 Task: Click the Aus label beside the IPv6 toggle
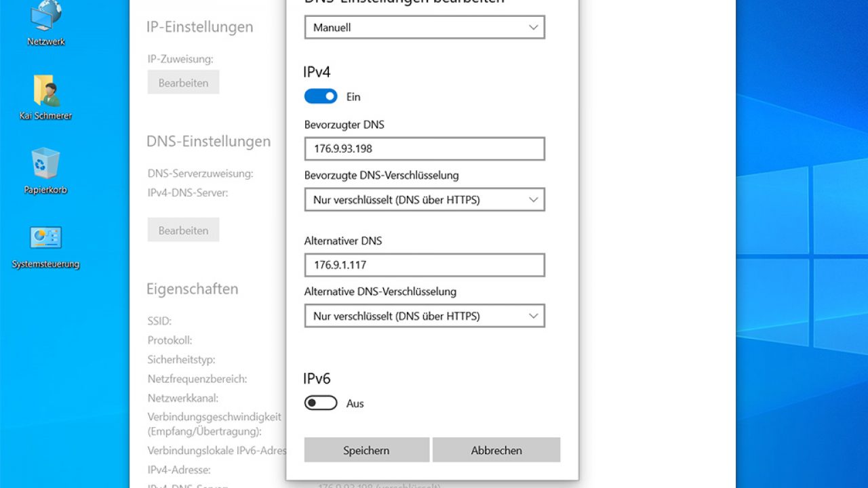(355, 404)
